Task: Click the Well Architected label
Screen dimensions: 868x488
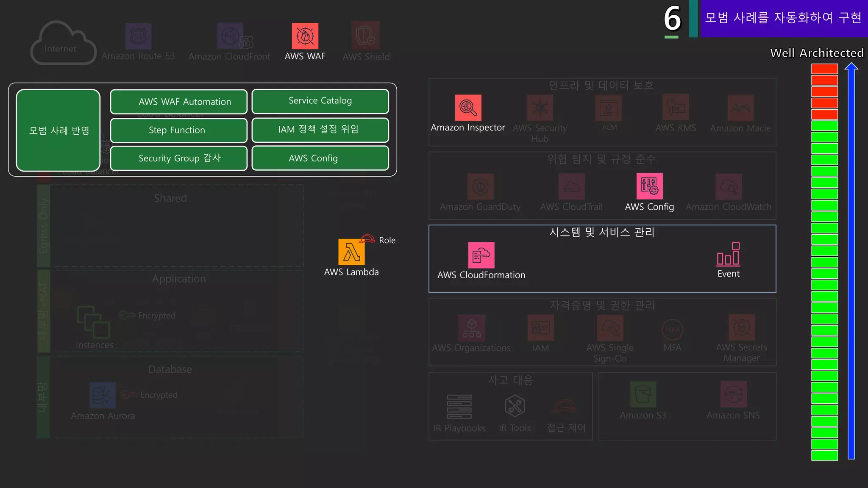Action: (817, 53)
